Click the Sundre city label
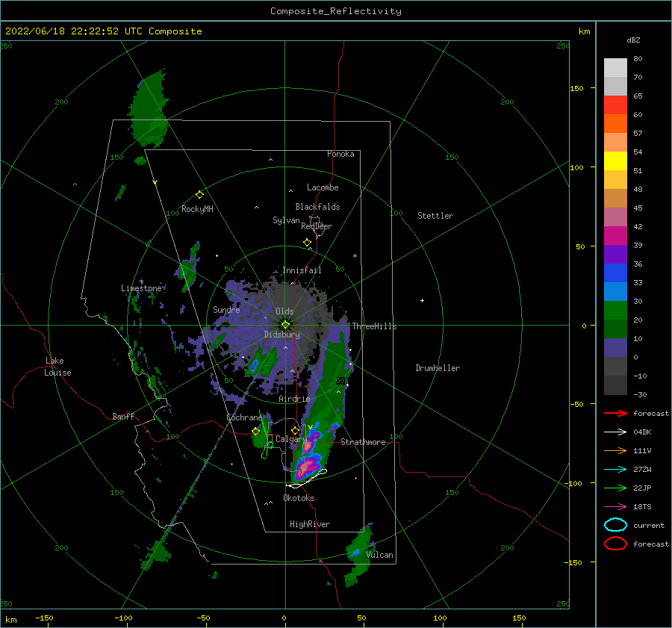672x628 pixels. (x=226, y=309)
